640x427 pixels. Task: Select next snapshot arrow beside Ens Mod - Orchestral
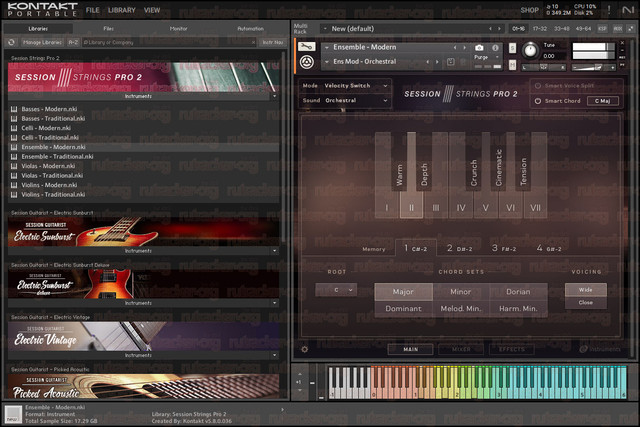tap(437, 62)
